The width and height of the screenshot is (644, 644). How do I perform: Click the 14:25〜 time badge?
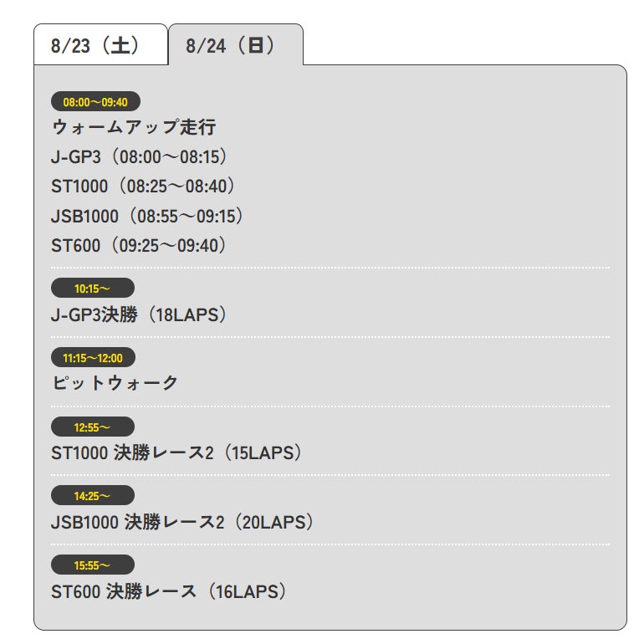click(92, 496)
